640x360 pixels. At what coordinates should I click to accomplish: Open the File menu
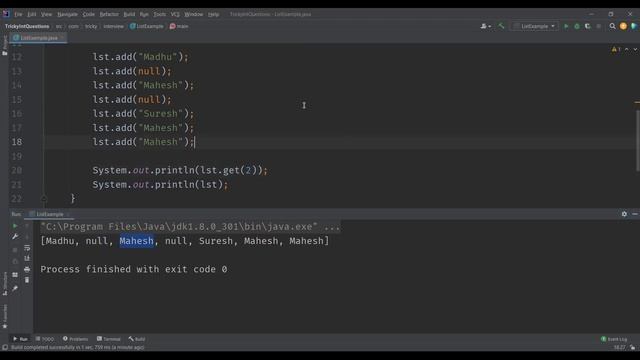[x=18, y=14]
